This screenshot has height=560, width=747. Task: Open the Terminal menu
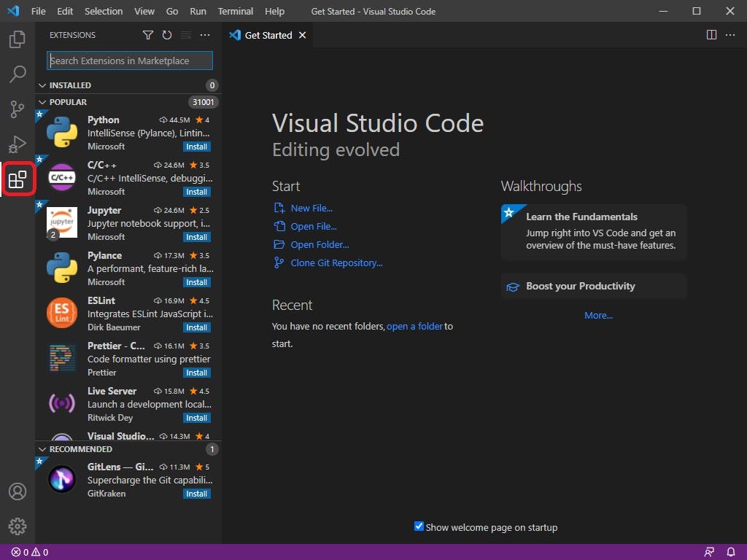pyautogui.click(x=236, y=11)
